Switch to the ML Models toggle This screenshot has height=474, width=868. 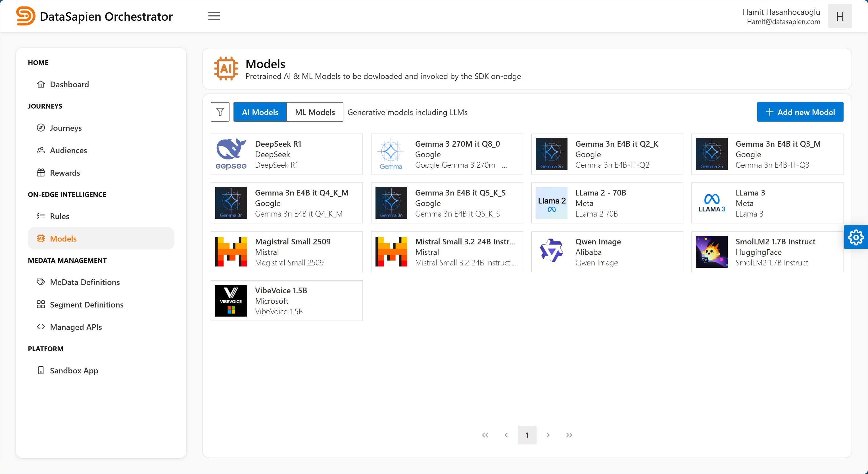tap(315, 112)
